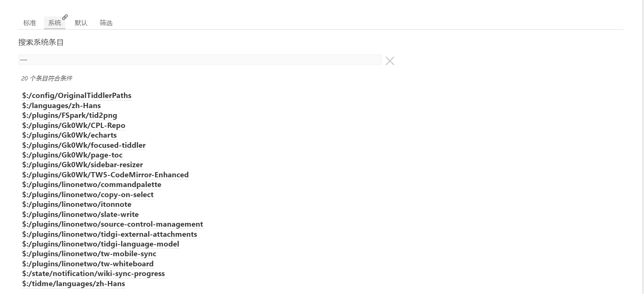Viewport: 644px width, 294px height.
Task: Open $:/languages/zh-Hans result
Action: click(61, 105)
